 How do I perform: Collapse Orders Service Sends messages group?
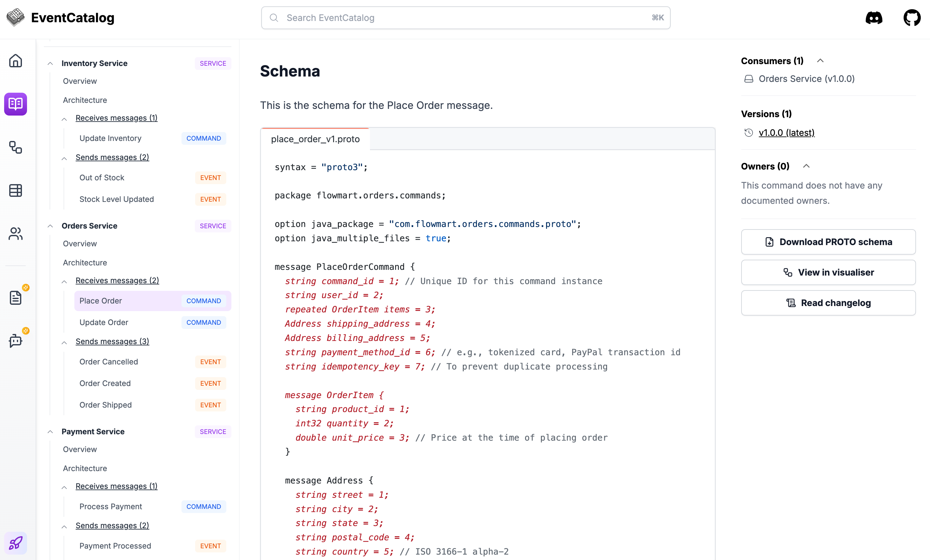point(65,342)
